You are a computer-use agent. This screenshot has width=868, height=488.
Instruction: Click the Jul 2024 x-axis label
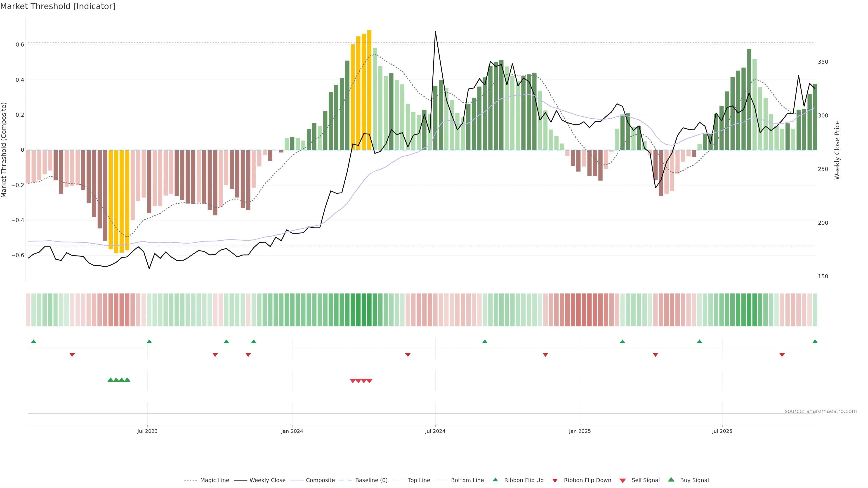[x=435, y=431]
